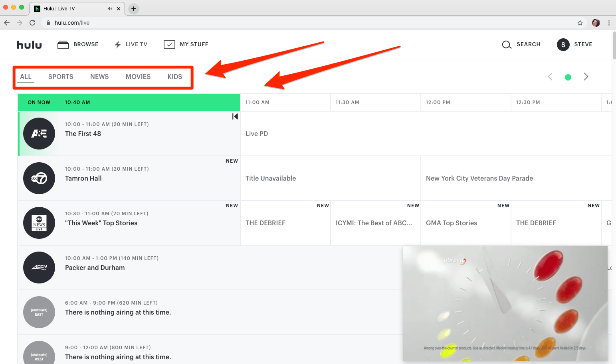Viewport: 616px width, 364px height.
Task: Select the ACCN channel logo
Action: click(x=39, y=268)
